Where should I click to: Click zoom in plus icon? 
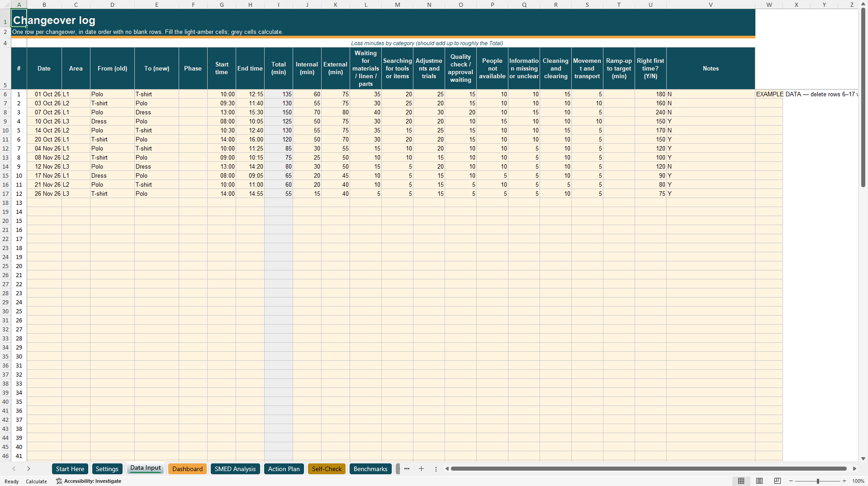(x=844, y=481)
